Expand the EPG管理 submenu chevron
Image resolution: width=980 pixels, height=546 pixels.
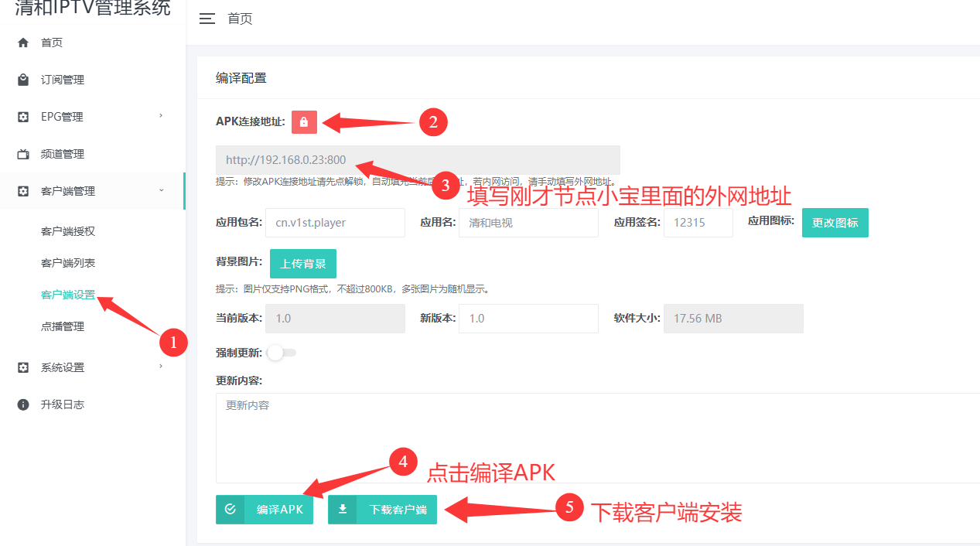(x=161, y=116)
